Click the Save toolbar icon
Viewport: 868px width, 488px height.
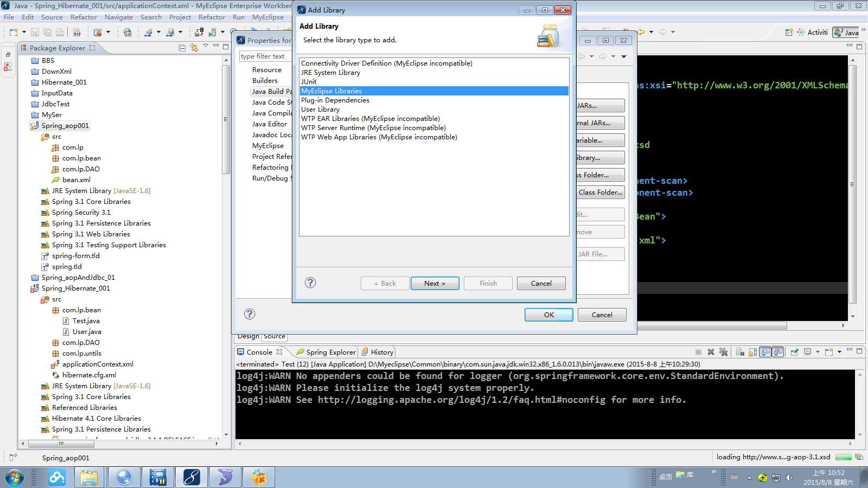click(x=35, y=32)
